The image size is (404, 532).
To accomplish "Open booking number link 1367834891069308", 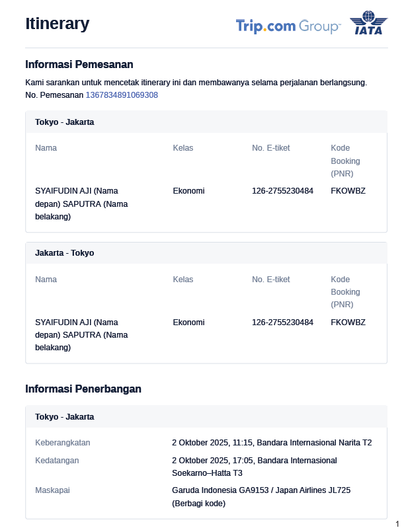I will pyautogui.click(x=122, y=95).
